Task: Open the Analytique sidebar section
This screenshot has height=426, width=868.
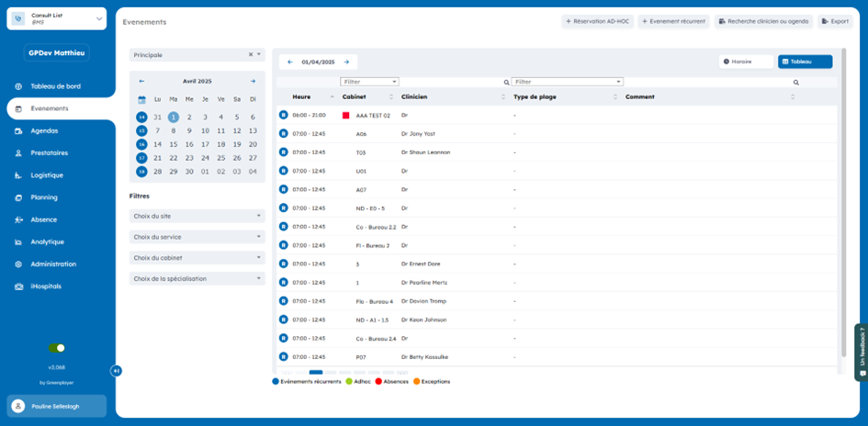Action: point(47,242)
